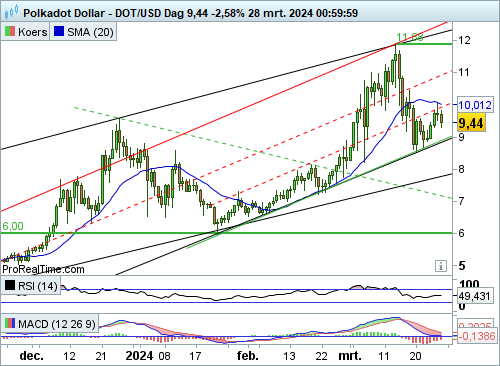Click the date axis label 13
500x366 pixels.
(289, 356)
